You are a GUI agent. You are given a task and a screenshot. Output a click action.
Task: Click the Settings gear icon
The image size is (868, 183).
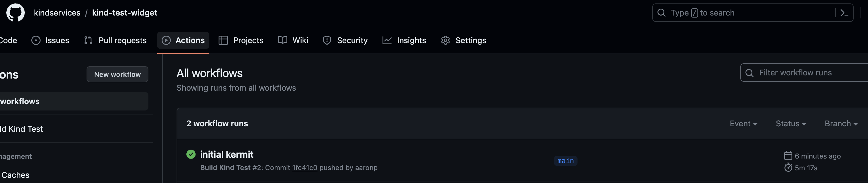tap(446, 41)
